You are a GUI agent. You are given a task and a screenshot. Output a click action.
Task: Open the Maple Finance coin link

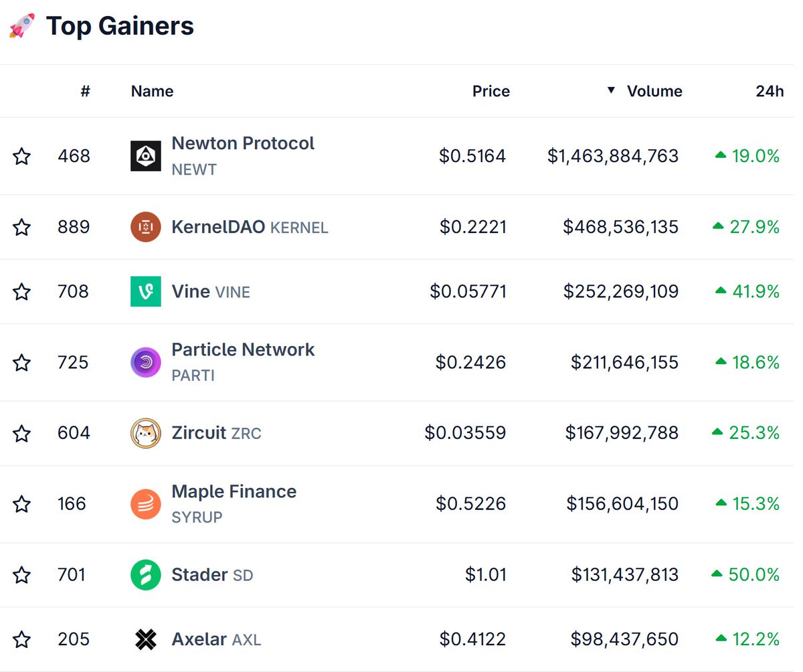tap(234, 503)
